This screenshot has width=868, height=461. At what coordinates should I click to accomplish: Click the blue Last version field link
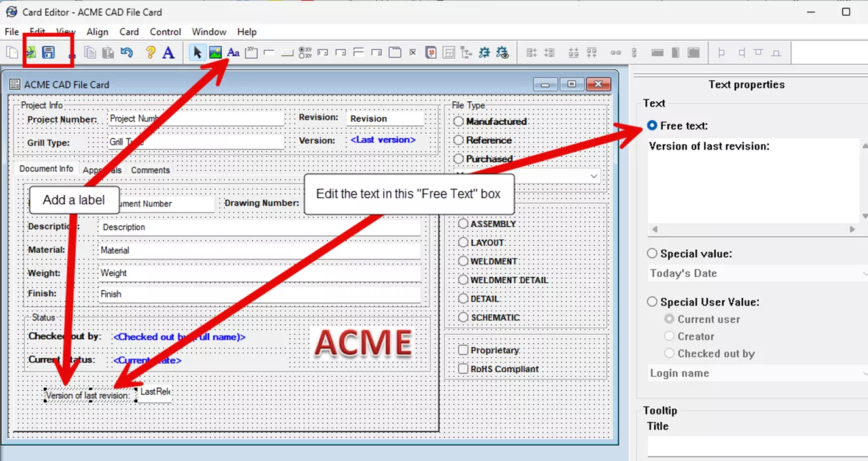(382, 140)
